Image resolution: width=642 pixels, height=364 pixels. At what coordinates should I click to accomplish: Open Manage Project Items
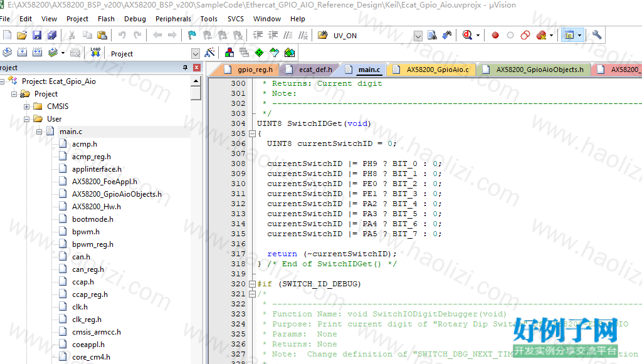pyautogui.click(x=229, y=53)
